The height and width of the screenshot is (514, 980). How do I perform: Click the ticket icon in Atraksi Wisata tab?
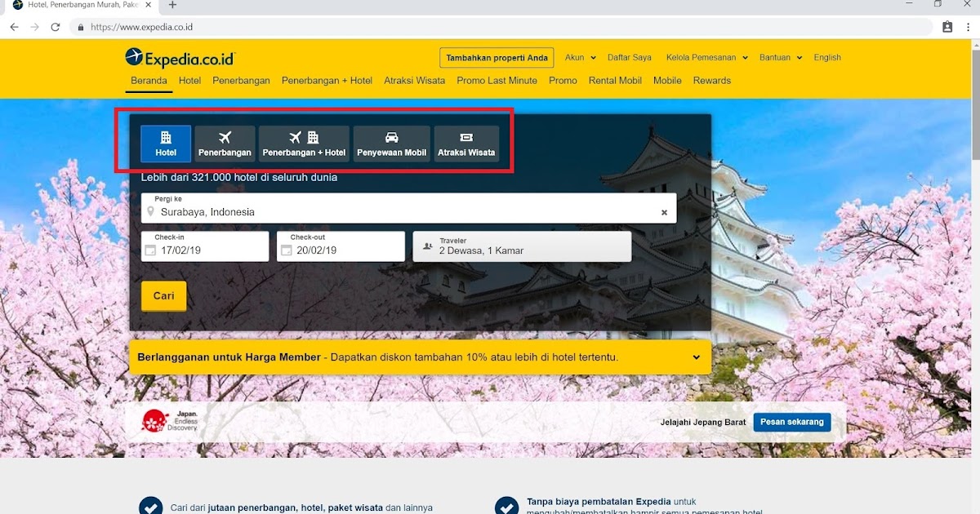click(x=466, y=138)
